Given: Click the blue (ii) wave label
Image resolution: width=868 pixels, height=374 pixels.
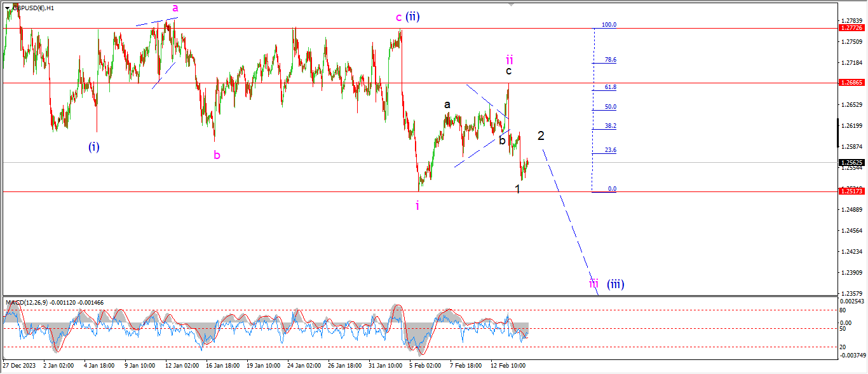Looking at the screenshot, I should pos(413,17).
